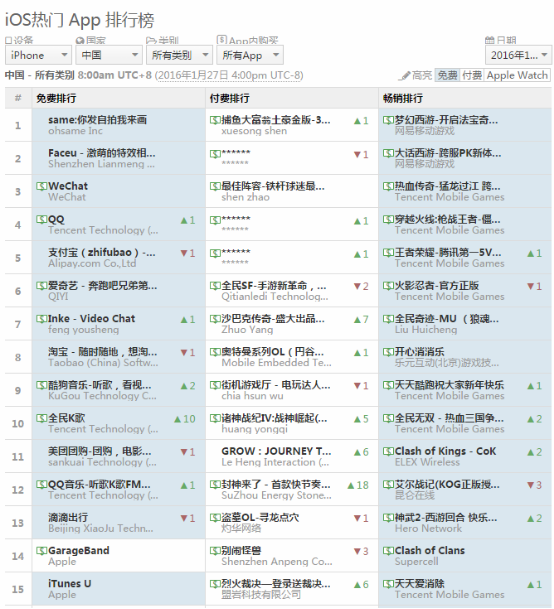
Task: Open the 支付宝 (zhifubao) app link
Action: (x=102, y=252)
